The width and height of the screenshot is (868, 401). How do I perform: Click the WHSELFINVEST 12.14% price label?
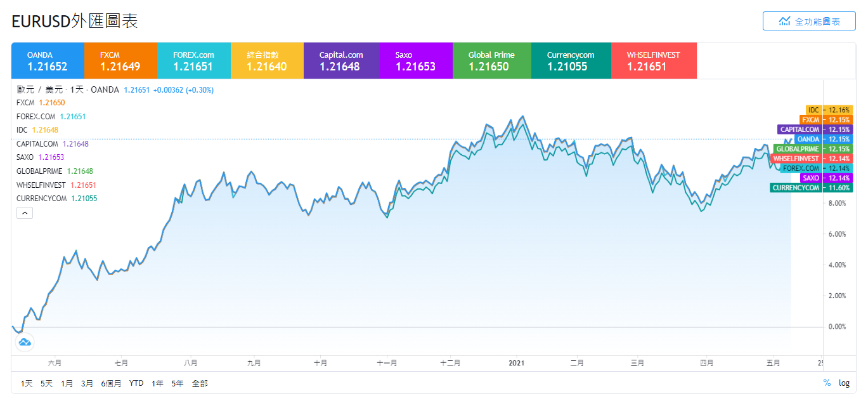coord(812,159)
